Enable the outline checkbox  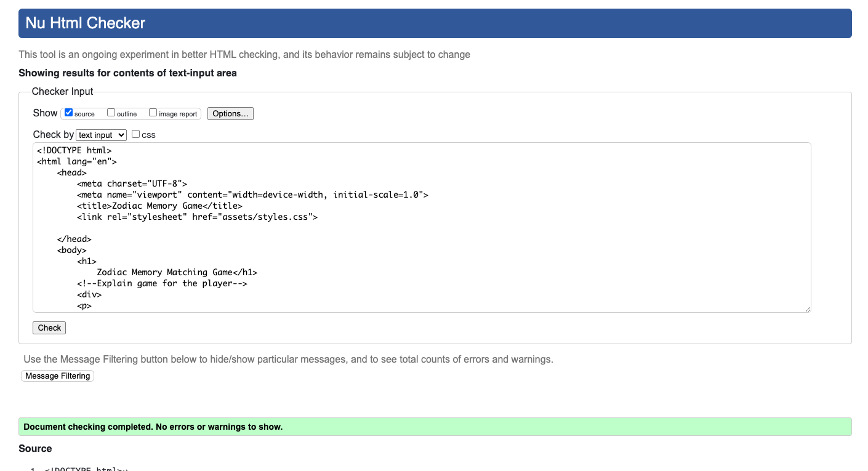111,113
